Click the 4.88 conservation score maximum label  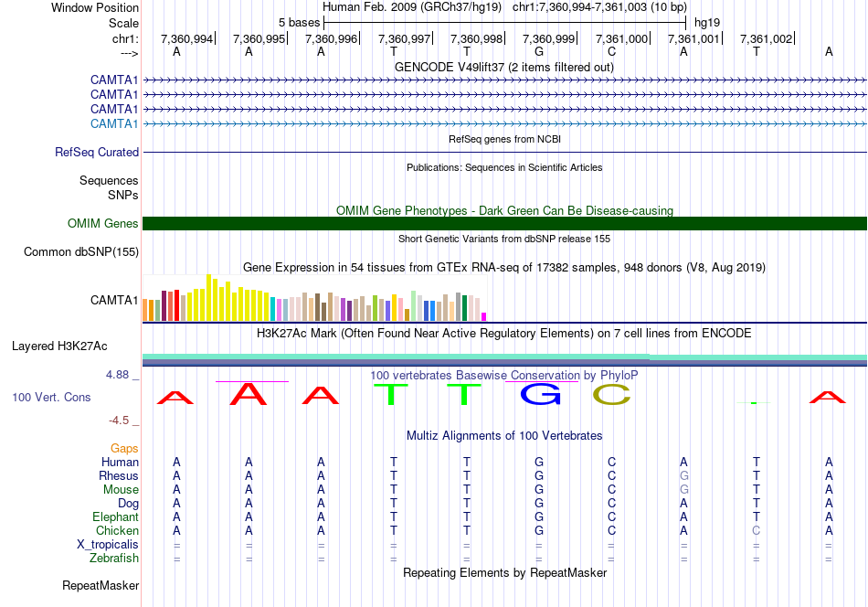(118, 375)
